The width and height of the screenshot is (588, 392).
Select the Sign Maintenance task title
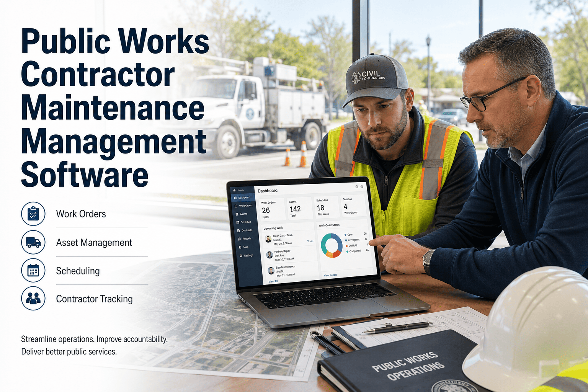point(286,267)
